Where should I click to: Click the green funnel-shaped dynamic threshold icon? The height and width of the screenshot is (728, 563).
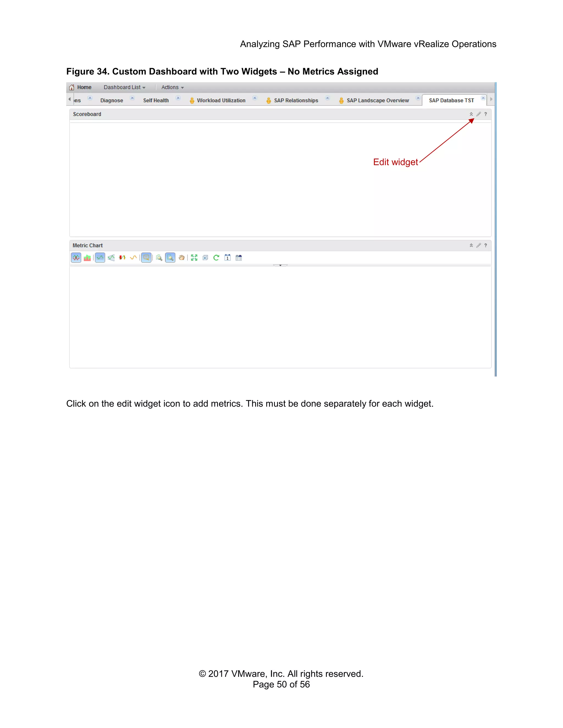(111, 258)
